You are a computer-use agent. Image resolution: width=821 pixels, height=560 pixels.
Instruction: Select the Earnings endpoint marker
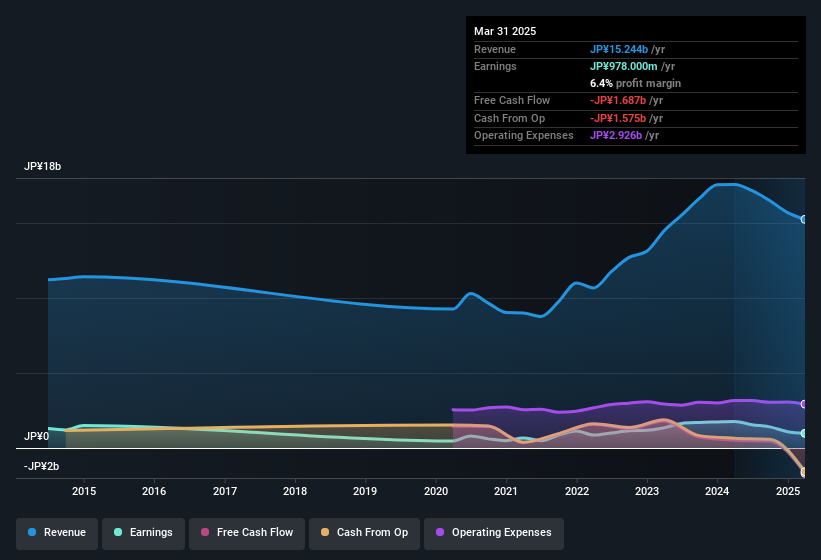(x=804, y=433)
